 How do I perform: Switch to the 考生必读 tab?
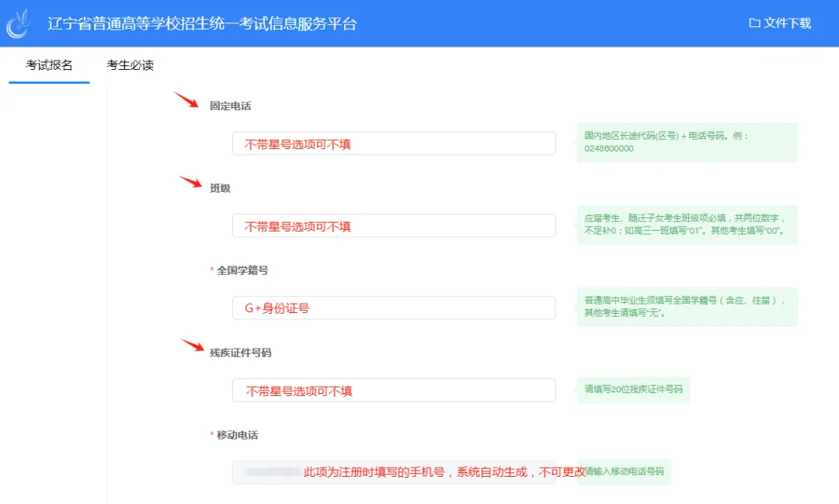click(130, 65)
